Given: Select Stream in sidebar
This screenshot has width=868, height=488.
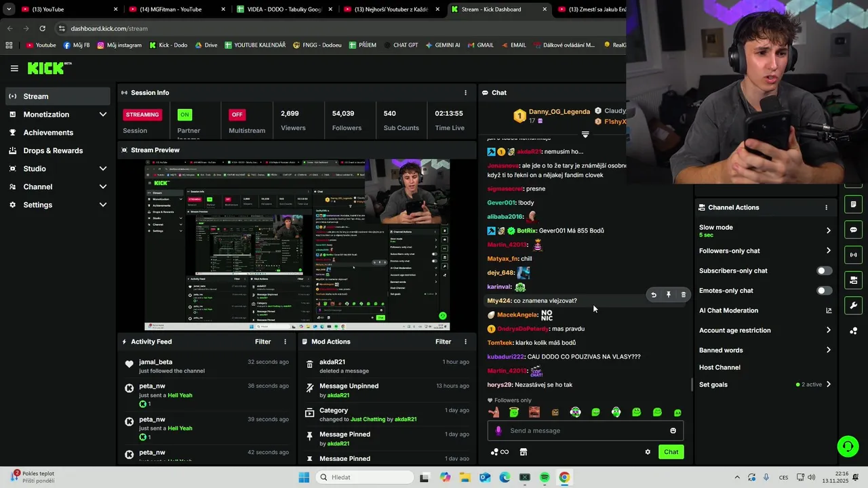Looking at the screenshot, I should tap(58, 96).
